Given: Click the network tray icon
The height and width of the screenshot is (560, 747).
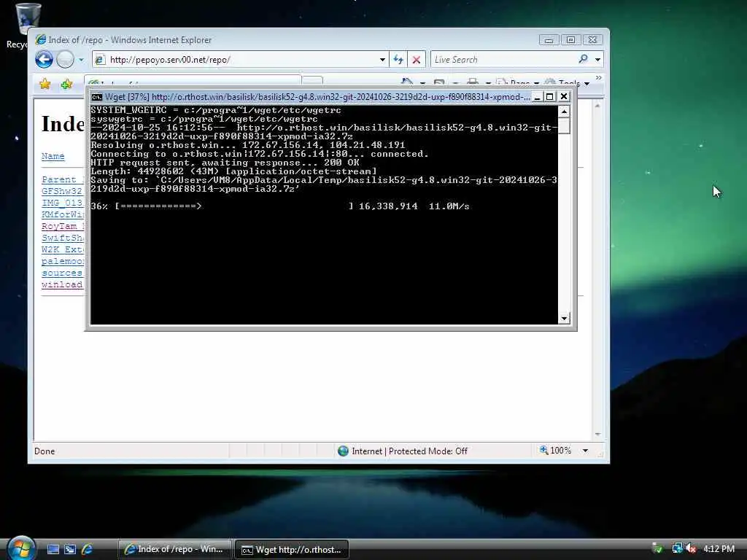Looking at the screenshot, I should point(677,548).
